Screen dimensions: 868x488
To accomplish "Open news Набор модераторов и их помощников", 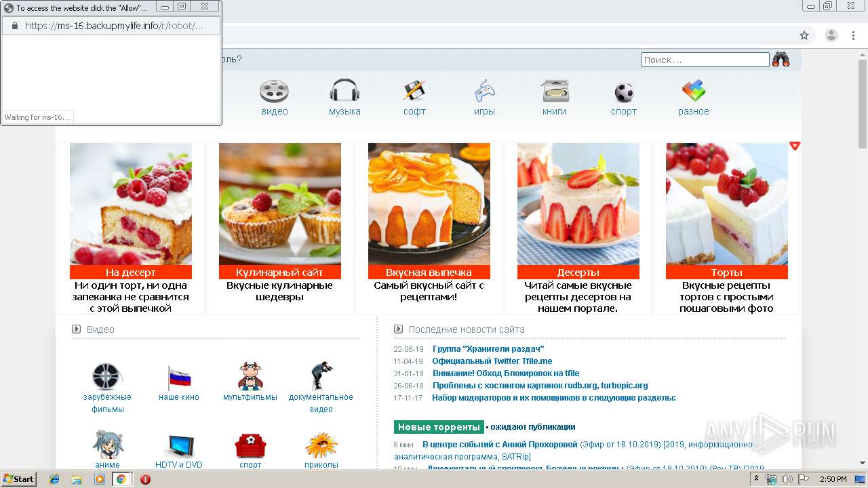I will point(554,398).
